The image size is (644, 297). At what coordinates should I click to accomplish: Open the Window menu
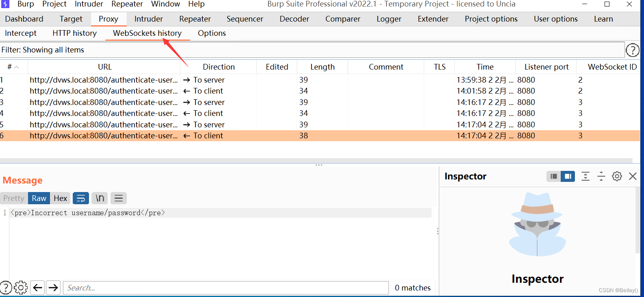pyautogui.click(x=165, y=4)
